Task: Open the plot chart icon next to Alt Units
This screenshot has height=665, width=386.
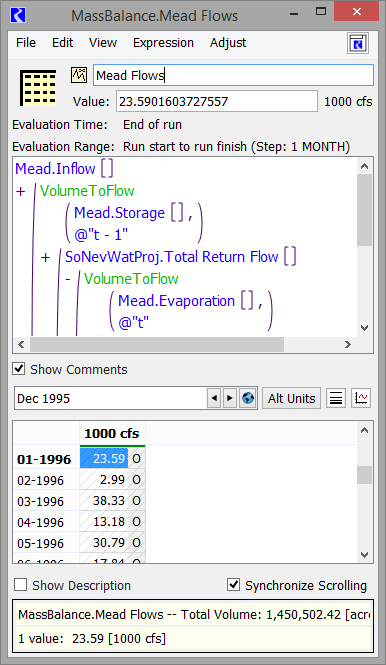Action: pos(361,398)
